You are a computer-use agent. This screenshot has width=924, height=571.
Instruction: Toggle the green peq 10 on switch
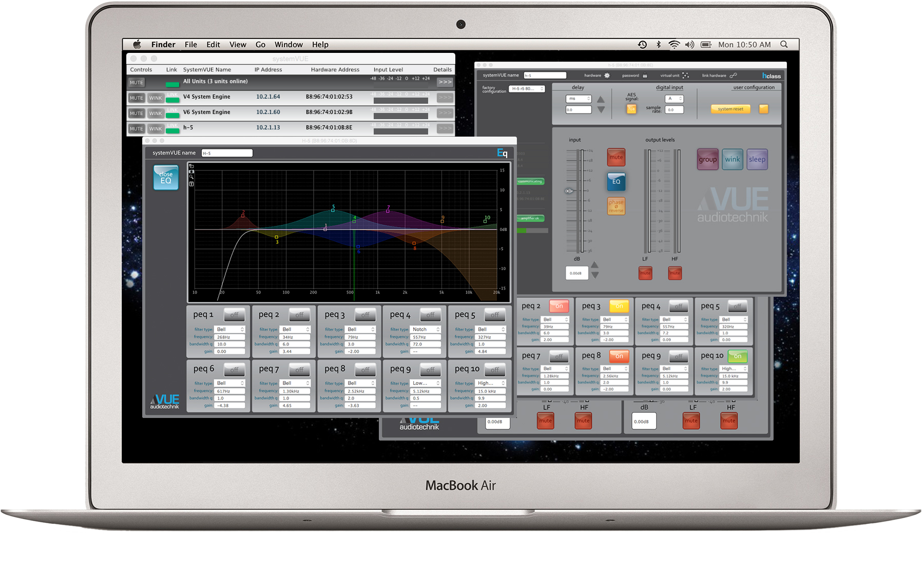(737, 356)
